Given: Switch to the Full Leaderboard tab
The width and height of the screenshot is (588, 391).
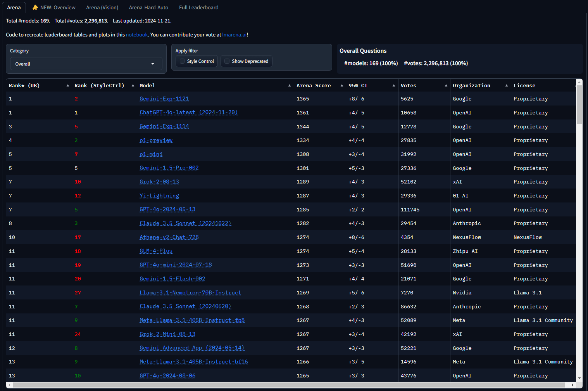Looking at the screenshot, I should click(198, 7).
